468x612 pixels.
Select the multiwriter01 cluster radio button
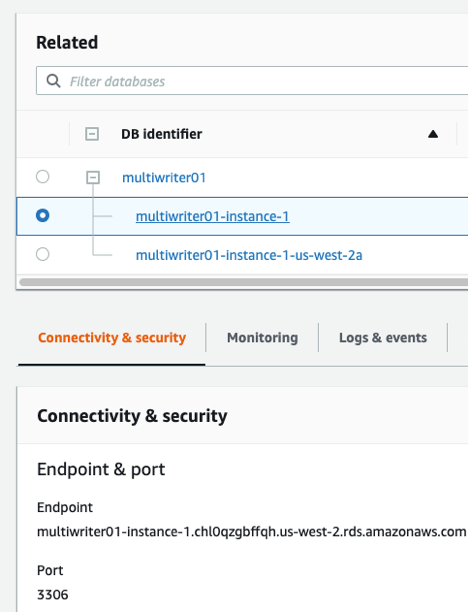pyautogui.click(x=43, y=177)
